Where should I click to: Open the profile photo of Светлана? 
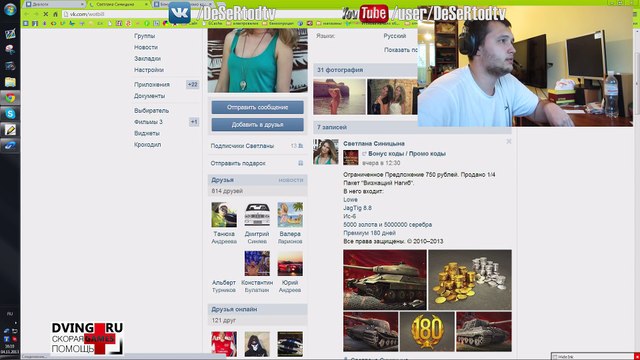258,60
